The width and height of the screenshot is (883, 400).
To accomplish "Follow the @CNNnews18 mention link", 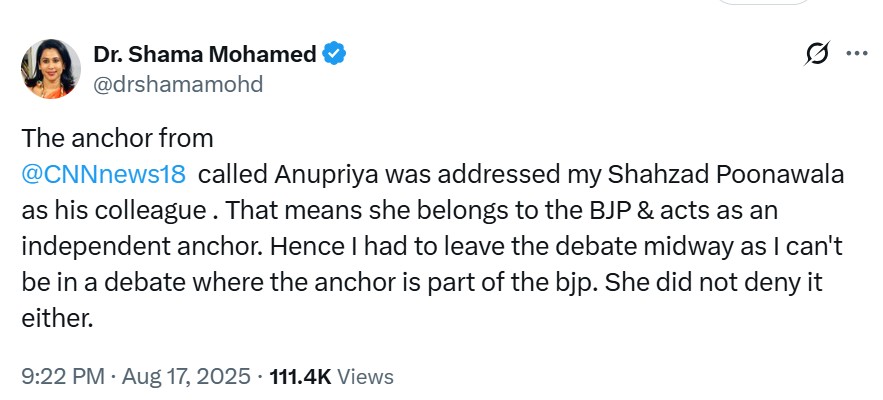I will (x=103, y=174).
